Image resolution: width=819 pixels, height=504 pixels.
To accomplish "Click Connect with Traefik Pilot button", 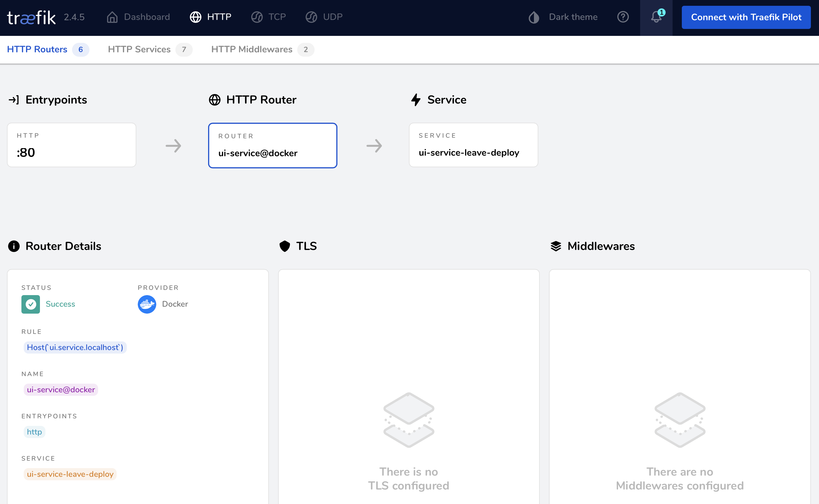I will [x=745, y=16].
